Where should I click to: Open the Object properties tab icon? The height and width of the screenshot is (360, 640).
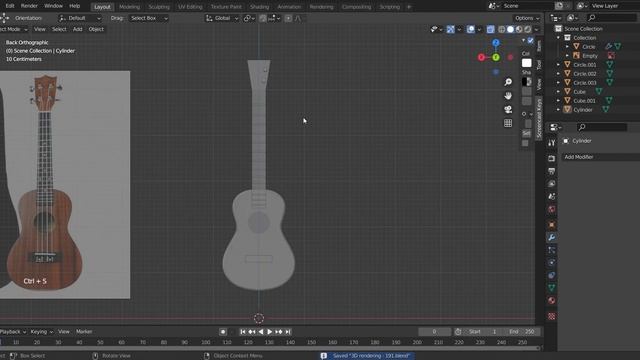(551, 224)
